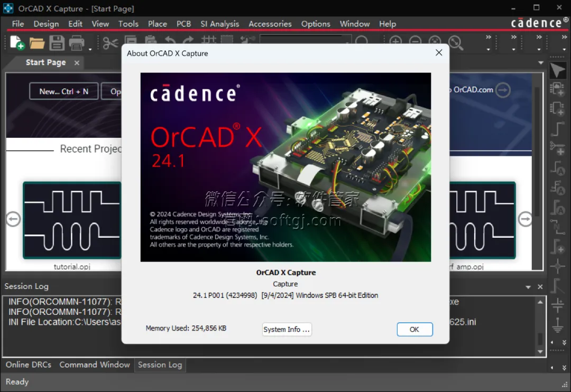Open the Edit menu
Image resolution: width=571 pixels, height=392 pixels.
[76, 24]
